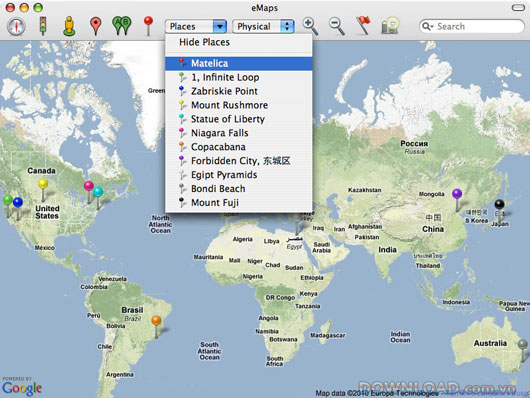Click the compass icon in toolbar

pyautogui.click(x=16, y=26)
